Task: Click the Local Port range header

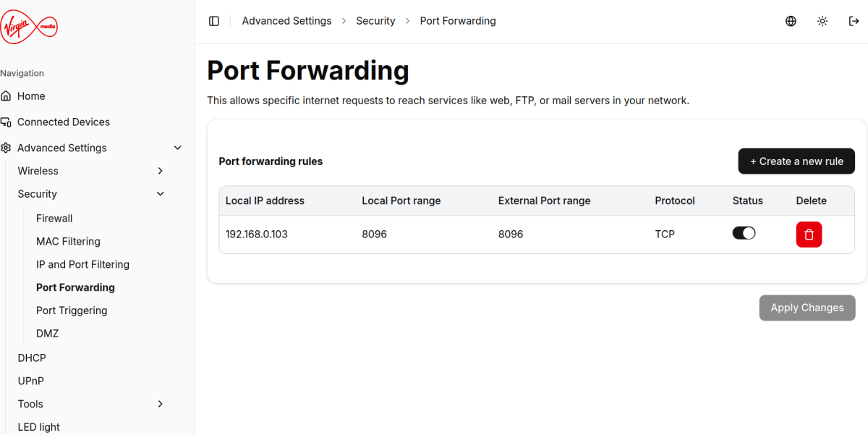Action: [x=401, y=200]
